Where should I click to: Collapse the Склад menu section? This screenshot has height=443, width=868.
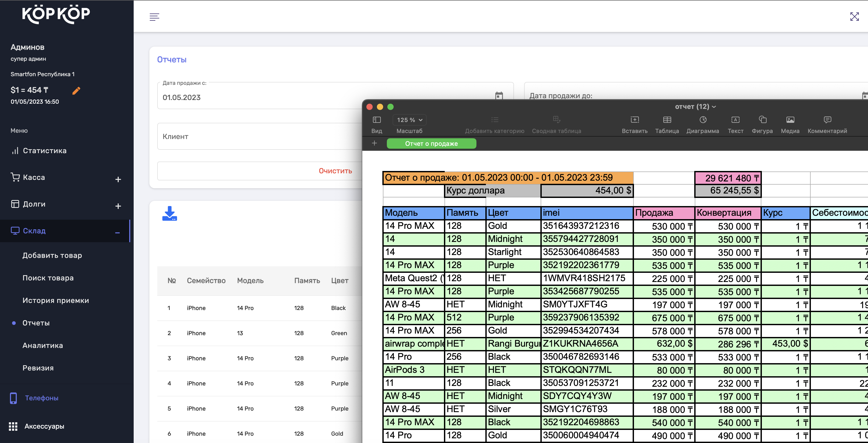point(117,232)
